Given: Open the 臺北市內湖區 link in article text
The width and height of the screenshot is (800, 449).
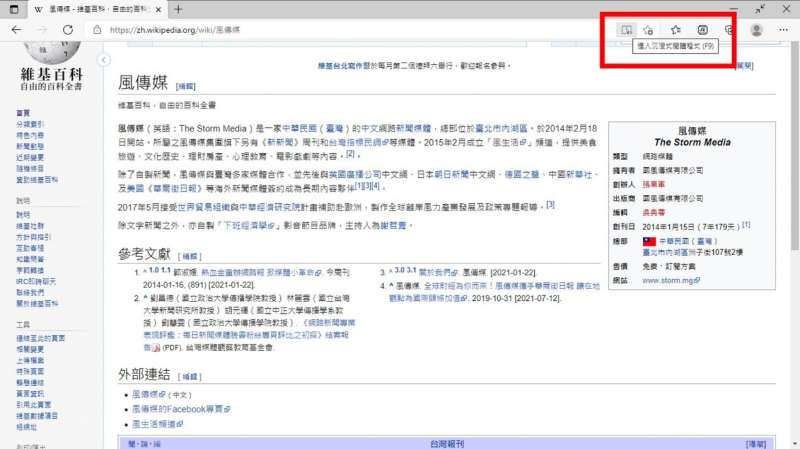Looking at the screenshot, I should (x=501, y=129).
